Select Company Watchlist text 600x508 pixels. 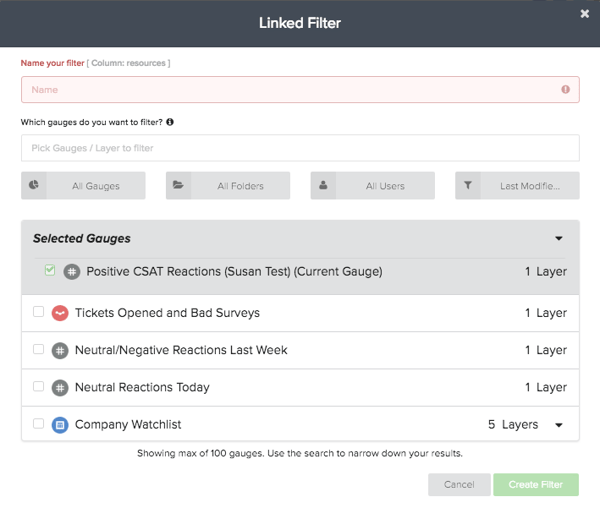tap(128, 425)
